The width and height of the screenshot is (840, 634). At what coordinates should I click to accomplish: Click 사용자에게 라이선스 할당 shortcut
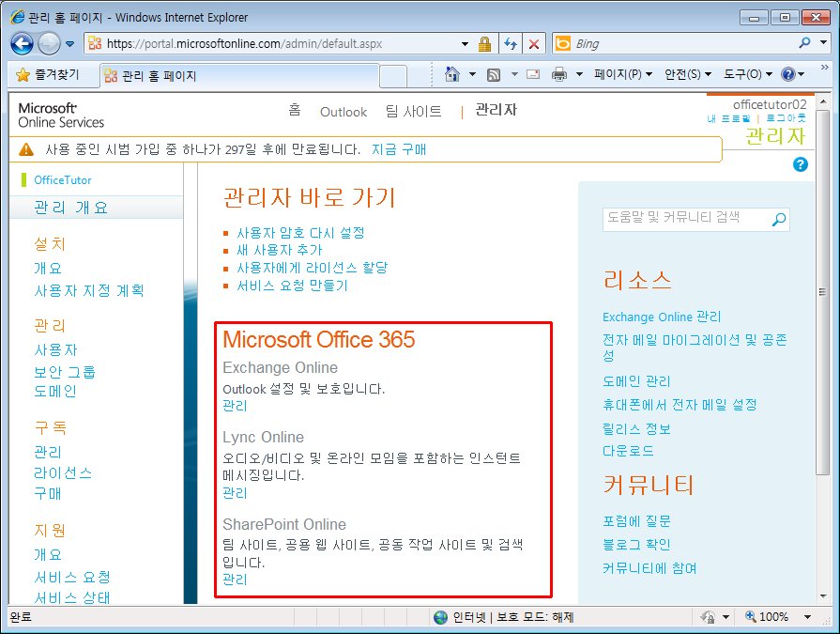(x=313, y=268)
